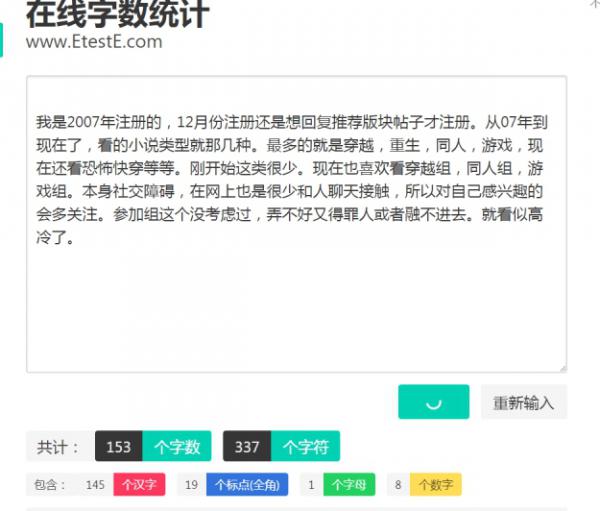Screen dimensions: 600x511
Task: Click the 145 Chinese character count
Action: tap(95, 485)
